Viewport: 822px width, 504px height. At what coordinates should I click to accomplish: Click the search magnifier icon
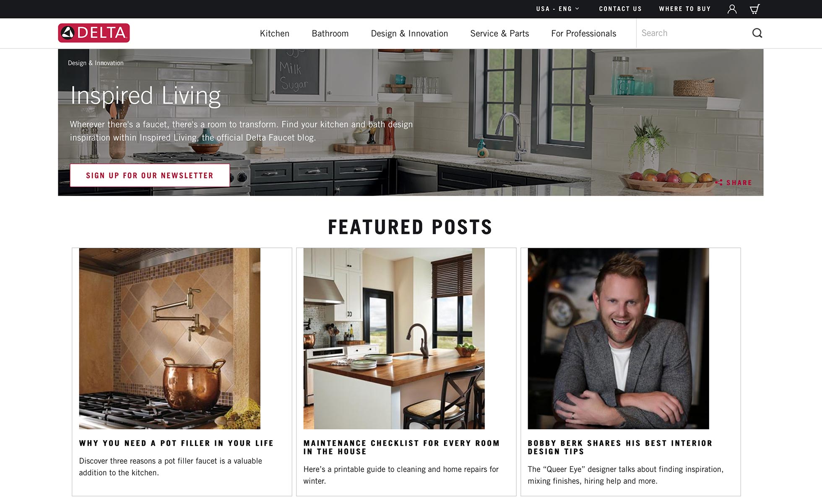click(x=757, y=33)
